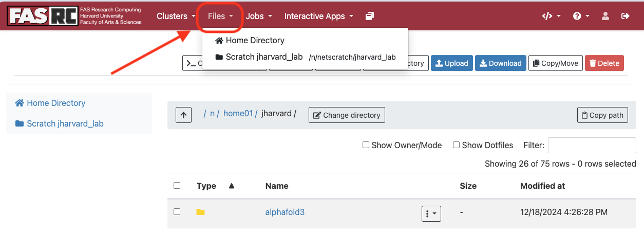Open the alphafold3 row actions dropdown

(431, 213)
